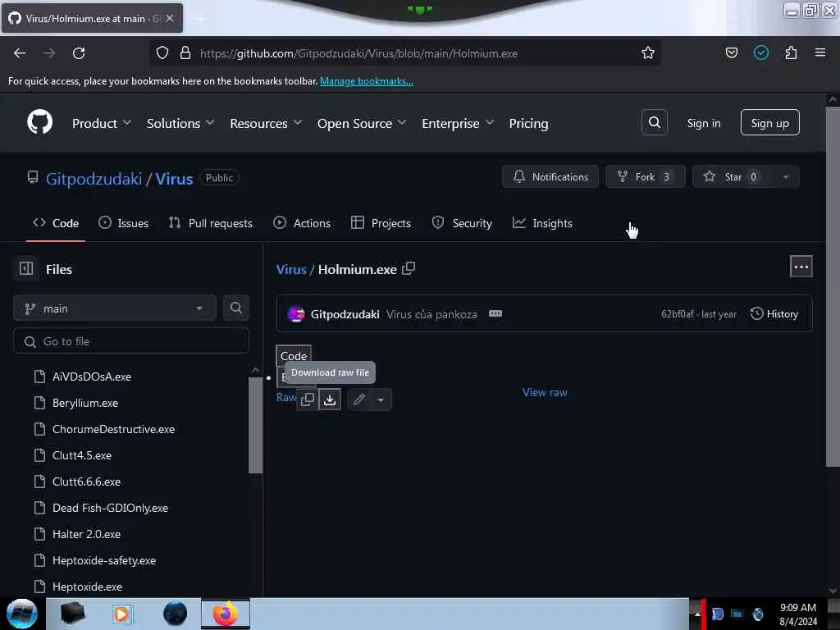Viewport: 840px width, 630px height.
Task: Switch to the Code repository tab
Action: [56, 223]
